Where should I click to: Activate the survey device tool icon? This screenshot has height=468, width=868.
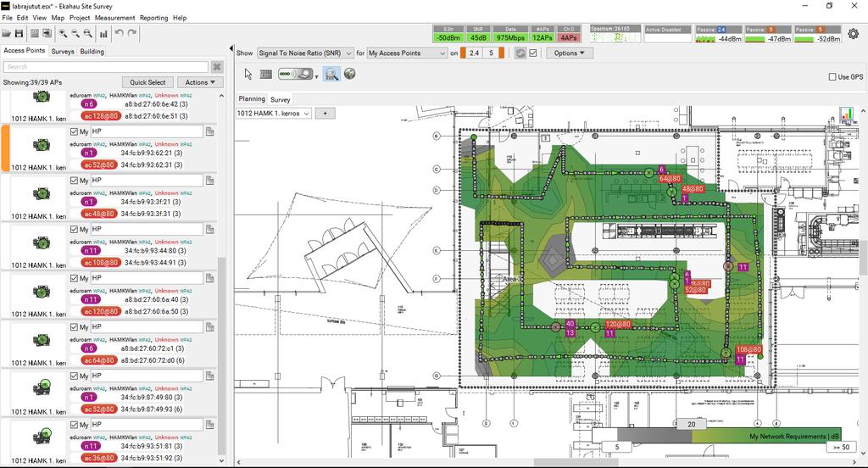(x=295, y=74)
